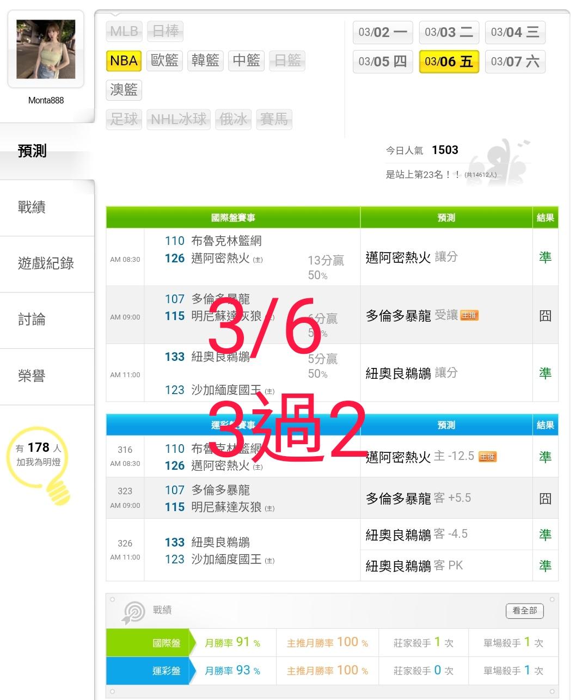Select date 03/07 六
Image resolution: width=588 pixels, height=700 pixels.
coord(515,62)
